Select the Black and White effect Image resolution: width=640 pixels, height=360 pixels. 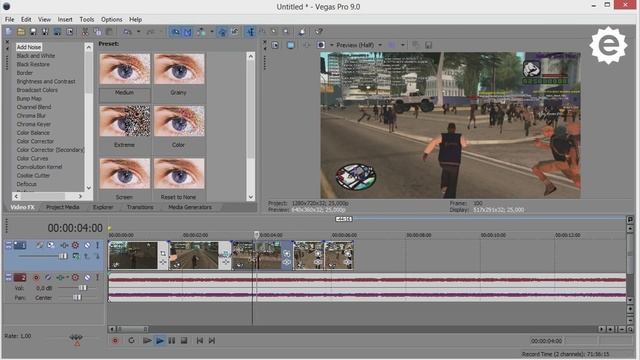(x=36, y=56)
